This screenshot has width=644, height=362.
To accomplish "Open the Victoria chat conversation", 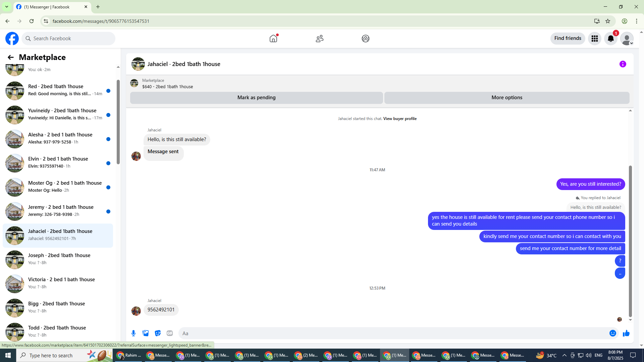I will coord(58,284).
